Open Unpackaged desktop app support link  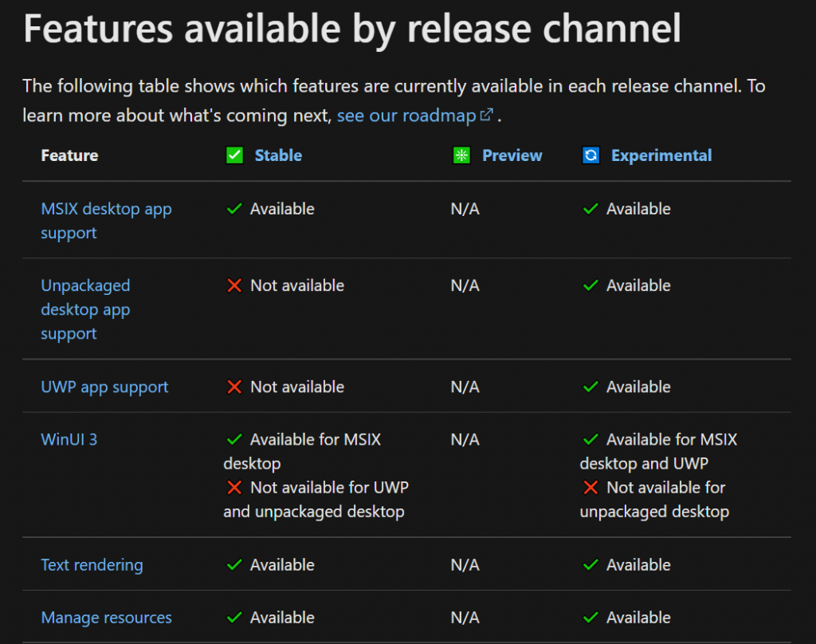85,309
